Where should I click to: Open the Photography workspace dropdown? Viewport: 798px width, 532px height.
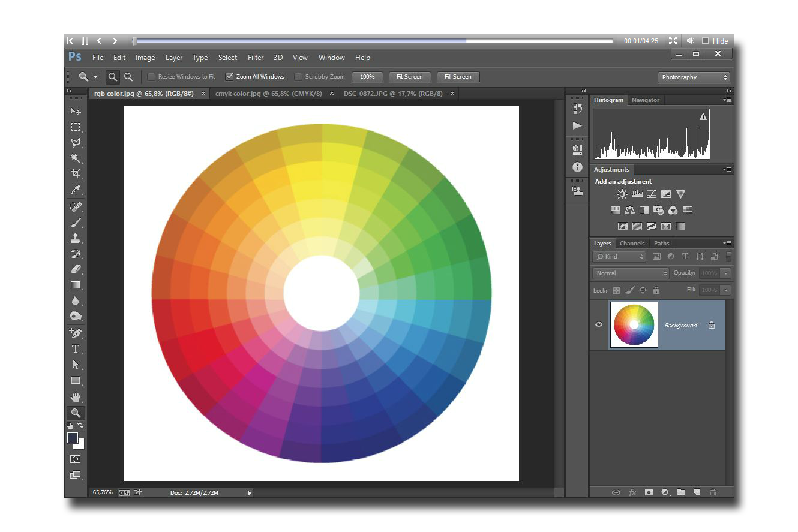695,77
